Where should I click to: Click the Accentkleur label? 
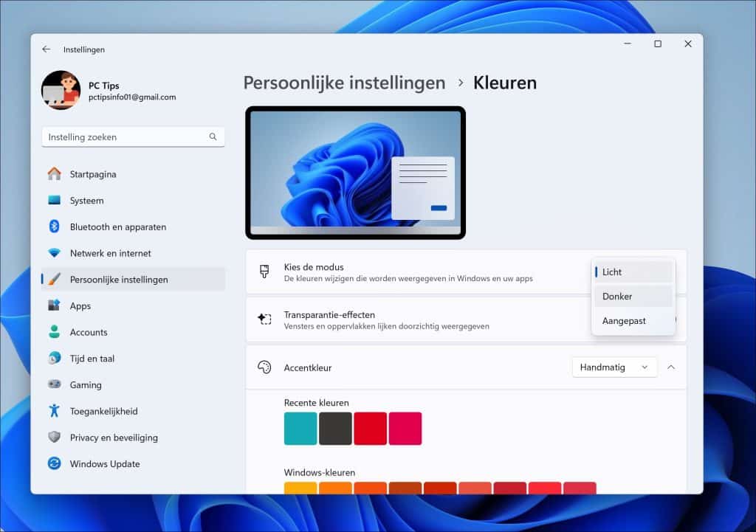click(308, 367)
